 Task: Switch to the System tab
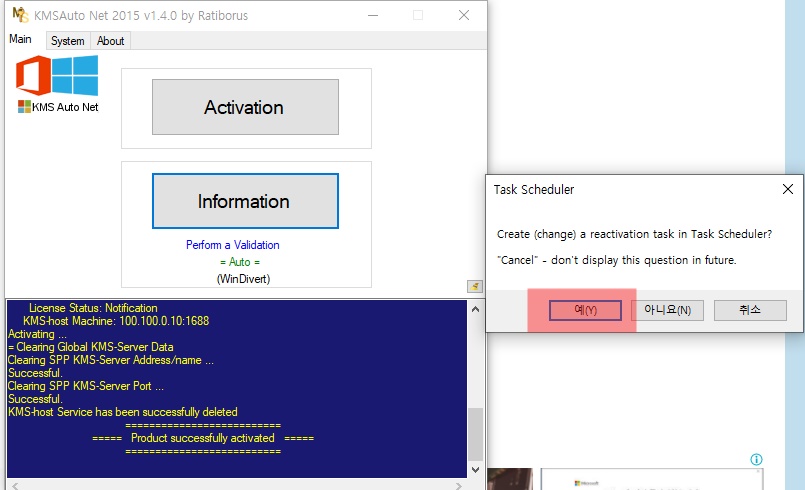[x=68, y=41]
